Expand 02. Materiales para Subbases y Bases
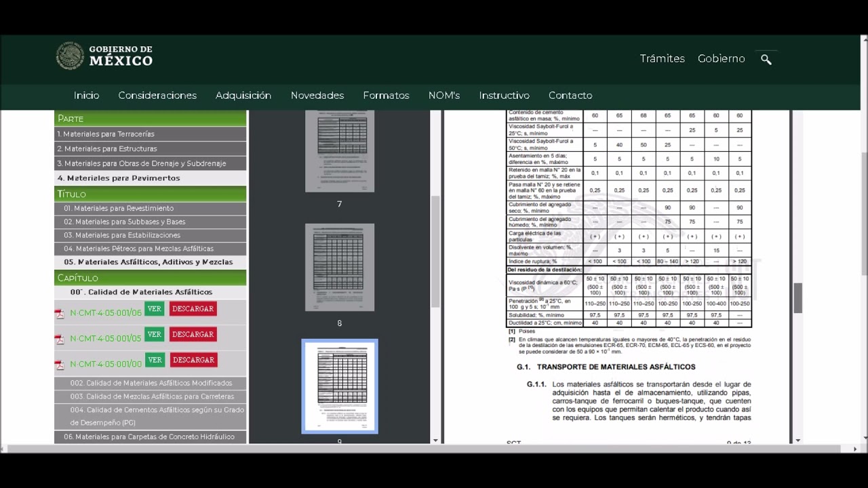868x488 pixels. pos(124,222)
